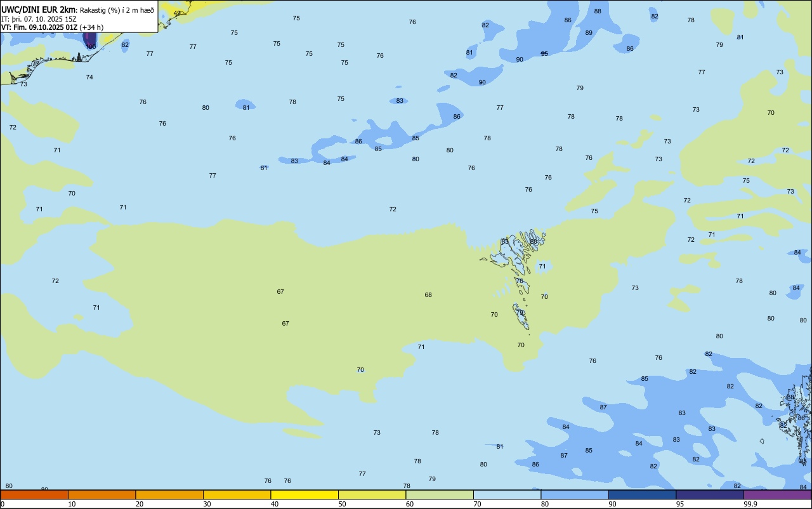The height and width of the screenshot is (509, 812).
Task: Click the map value "89"
Action: (589, 33)
